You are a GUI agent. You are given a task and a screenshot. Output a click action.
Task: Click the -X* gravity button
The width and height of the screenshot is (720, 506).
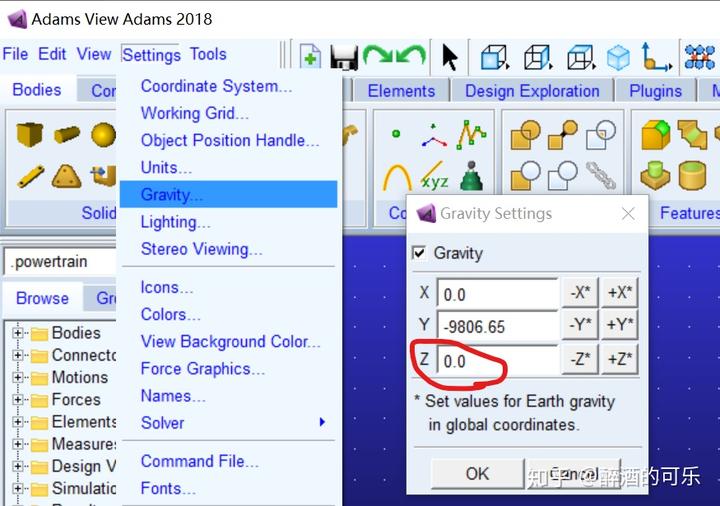[580, 292]
